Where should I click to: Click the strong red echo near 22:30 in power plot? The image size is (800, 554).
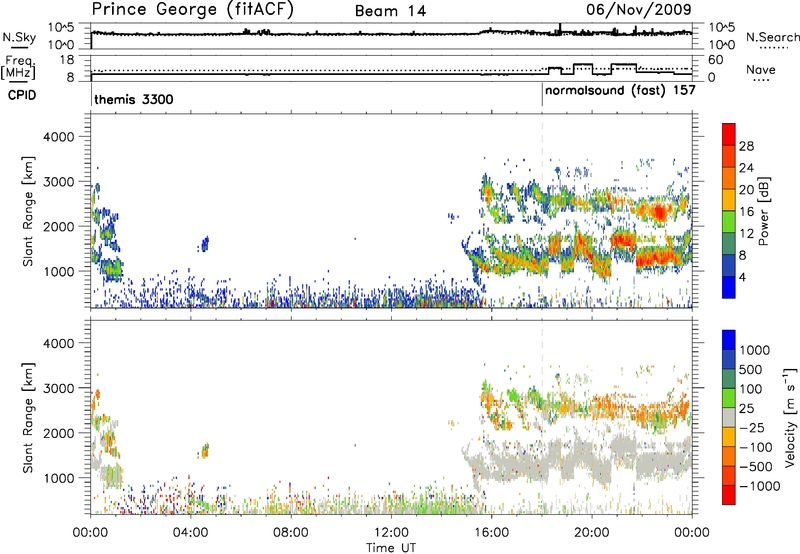click(x=658, y=212)
